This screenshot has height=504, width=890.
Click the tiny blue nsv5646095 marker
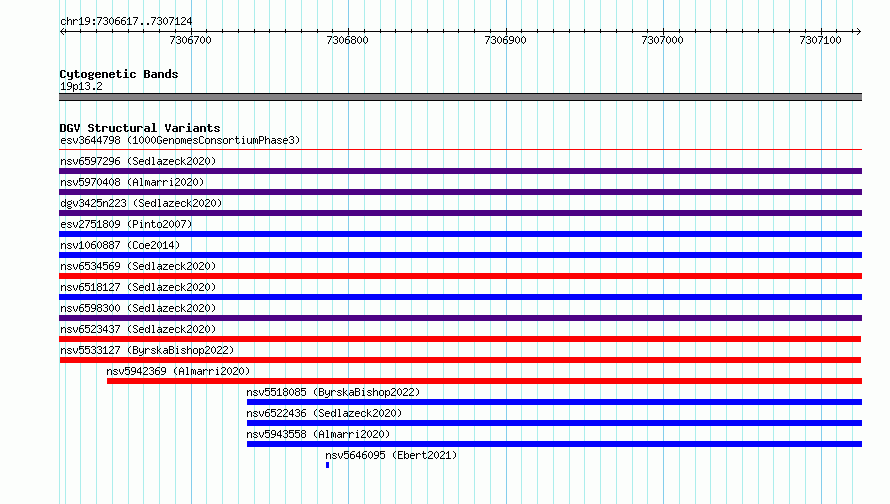tap(328, 465)
